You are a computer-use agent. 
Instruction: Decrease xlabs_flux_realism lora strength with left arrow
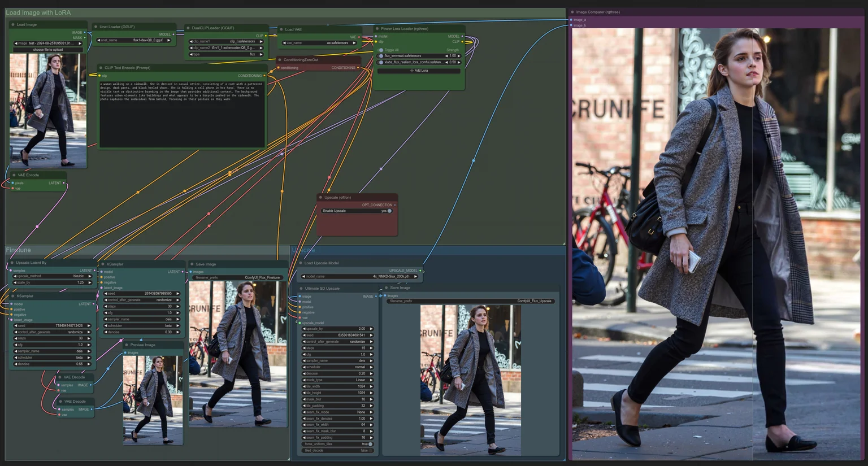click(x=446, y=62)
